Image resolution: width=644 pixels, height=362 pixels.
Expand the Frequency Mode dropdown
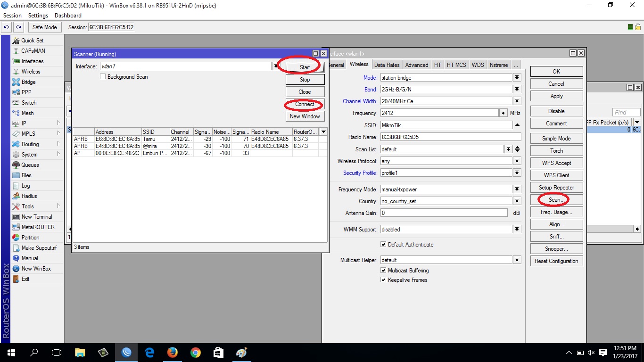click(517, 189)
